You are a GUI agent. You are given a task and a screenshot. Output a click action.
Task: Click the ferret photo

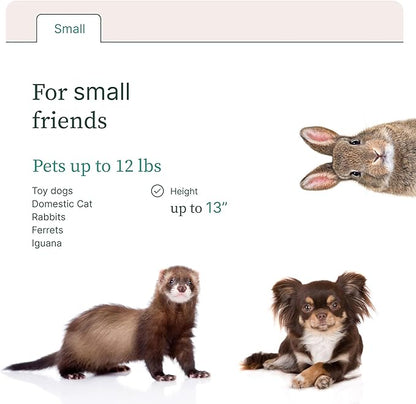pyautogui.click(x=107, y=323)
